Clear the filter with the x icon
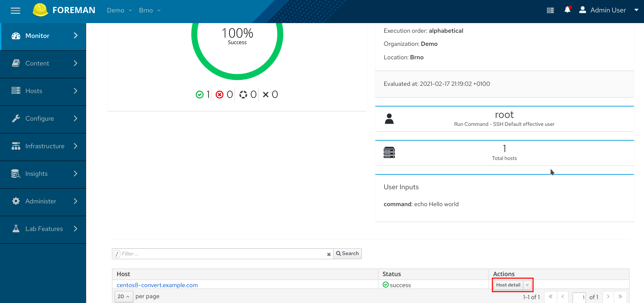Viewport: 644px width, 303px height. (329, 254)
